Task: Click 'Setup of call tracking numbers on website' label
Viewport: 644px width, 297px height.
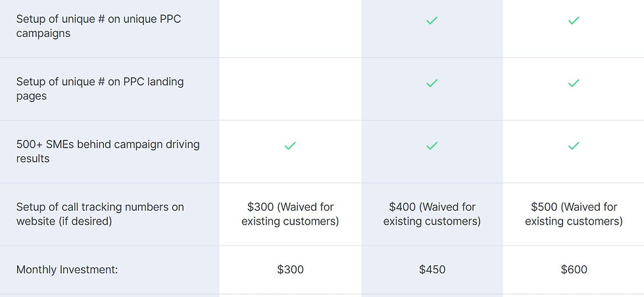Action: tap(100, 214)
